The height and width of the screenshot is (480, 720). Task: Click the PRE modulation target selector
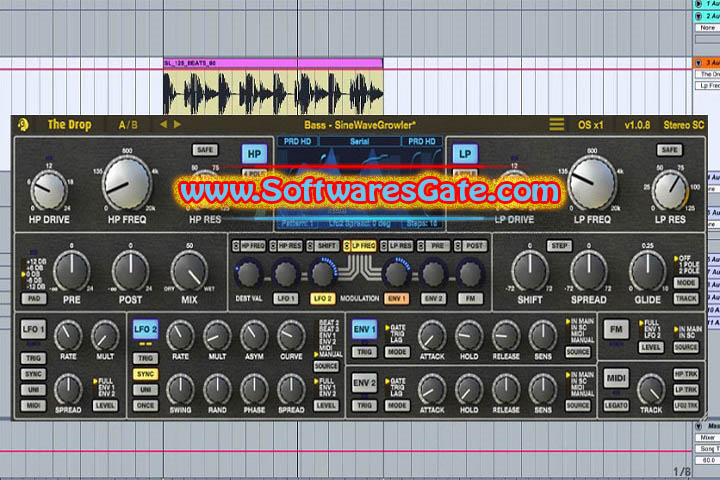pyautogui.click(x=434, y=246)
